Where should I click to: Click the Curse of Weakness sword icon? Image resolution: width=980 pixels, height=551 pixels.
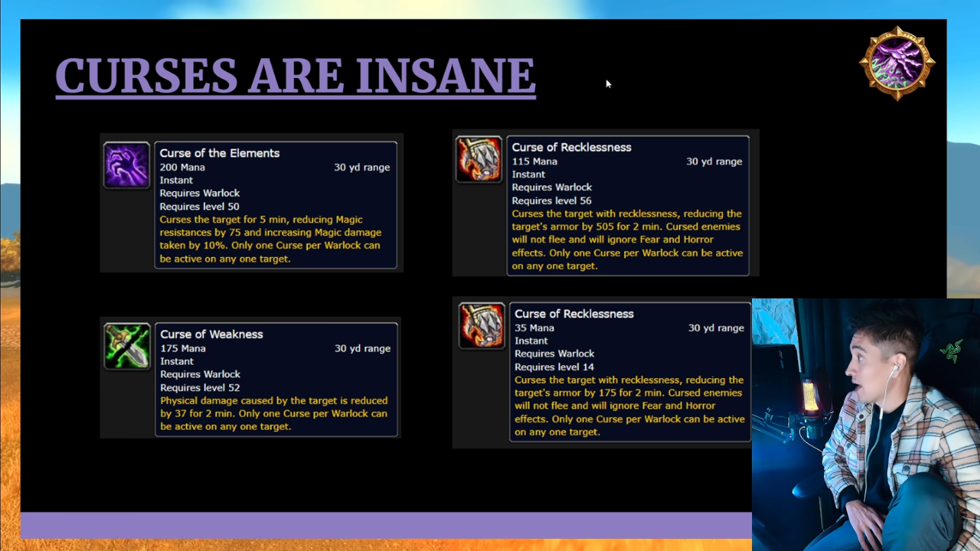127,346
